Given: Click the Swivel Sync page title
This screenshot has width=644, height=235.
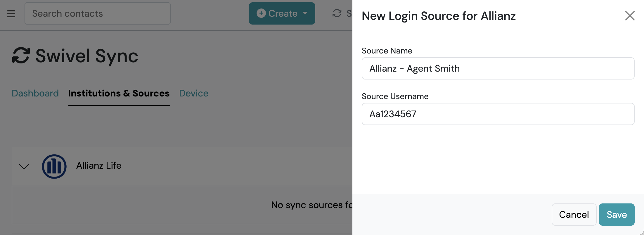Looking at the screenshot, I should [x=87, y=56].
